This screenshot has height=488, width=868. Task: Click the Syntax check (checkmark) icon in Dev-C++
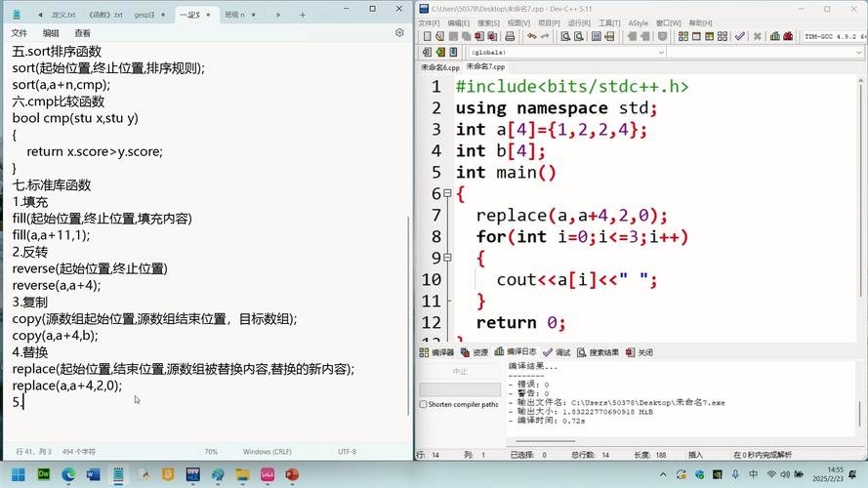click(x=739, y=36)
